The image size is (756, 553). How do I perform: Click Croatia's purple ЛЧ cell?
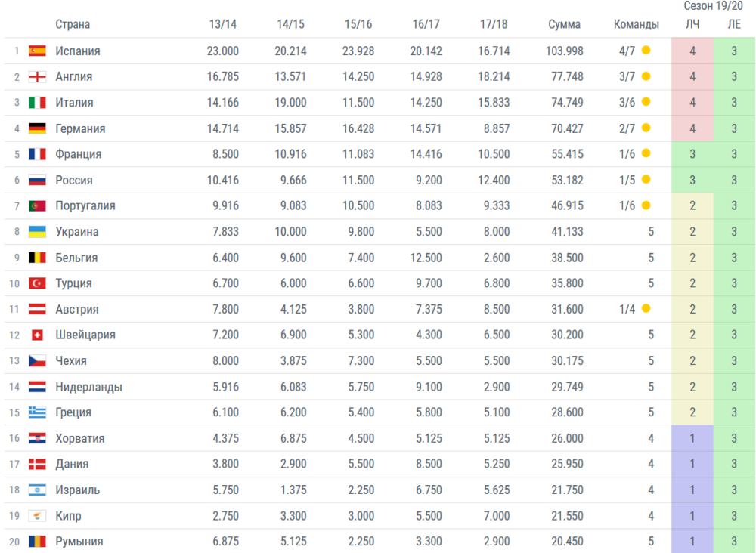[692, 438]
